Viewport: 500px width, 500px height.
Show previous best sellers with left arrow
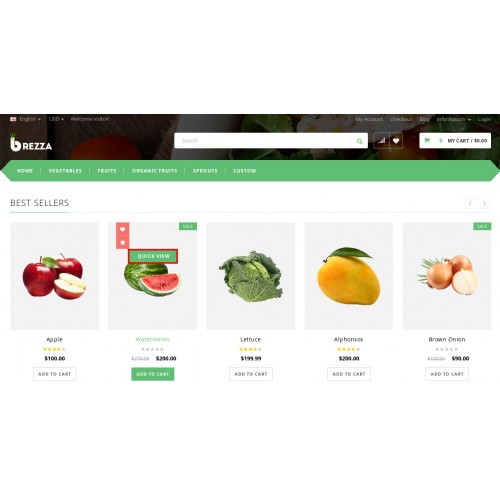coord(470,203)
